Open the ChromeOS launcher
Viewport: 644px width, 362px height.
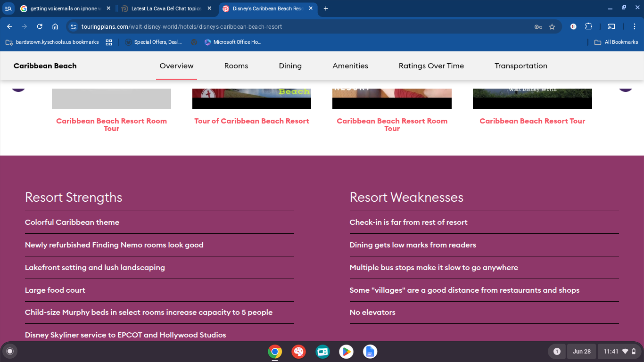(x=9, y=351)
